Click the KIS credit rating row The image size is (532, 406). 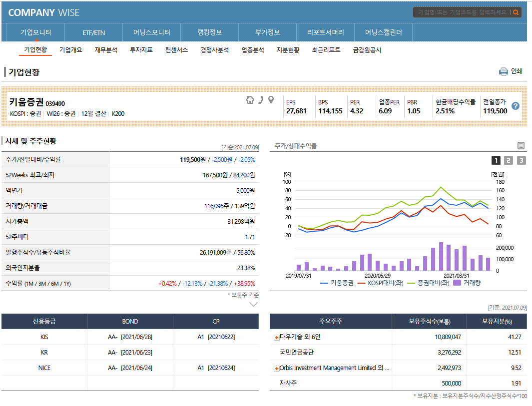[x=130, y=337]
